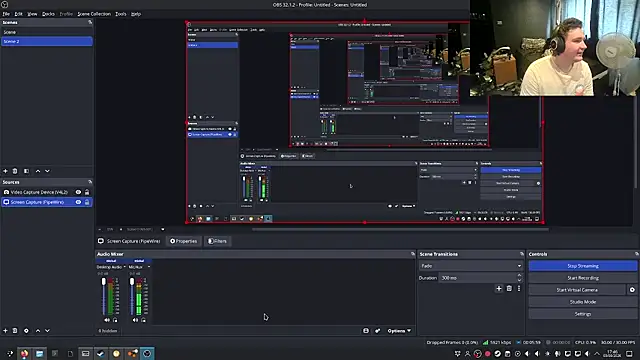Pop out the Audio Mixer dock
Viewport: 640px width, 360px height.
pyautogui.click(x=413, y=254)
